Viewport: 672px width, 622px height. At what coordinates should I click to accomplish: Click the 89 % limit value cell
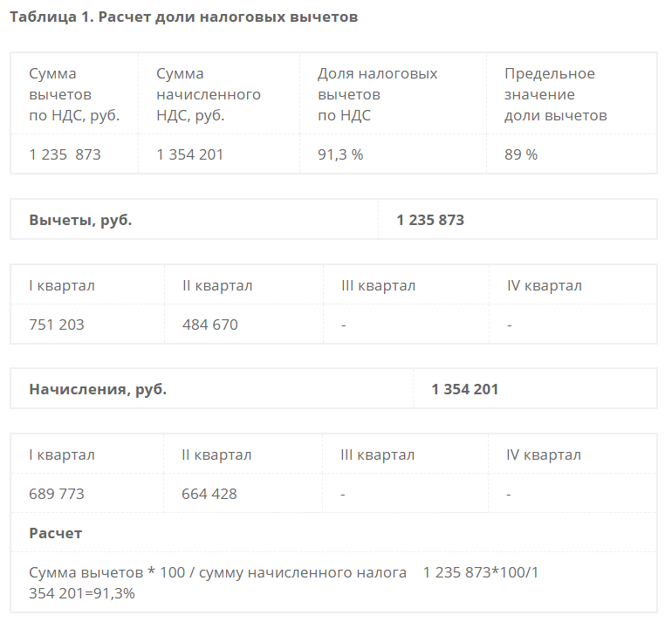pos(521,154)
